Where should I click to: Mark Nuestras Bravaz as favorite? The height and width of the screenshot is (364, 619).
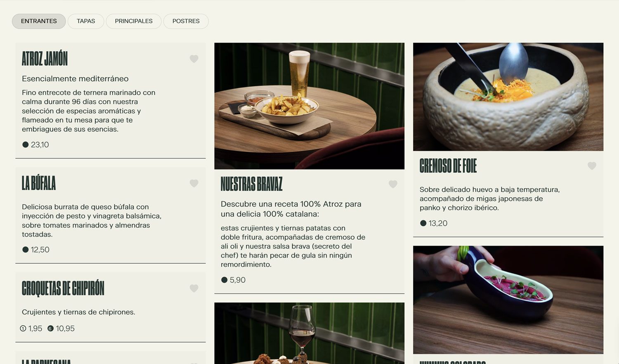pos(393,184)
